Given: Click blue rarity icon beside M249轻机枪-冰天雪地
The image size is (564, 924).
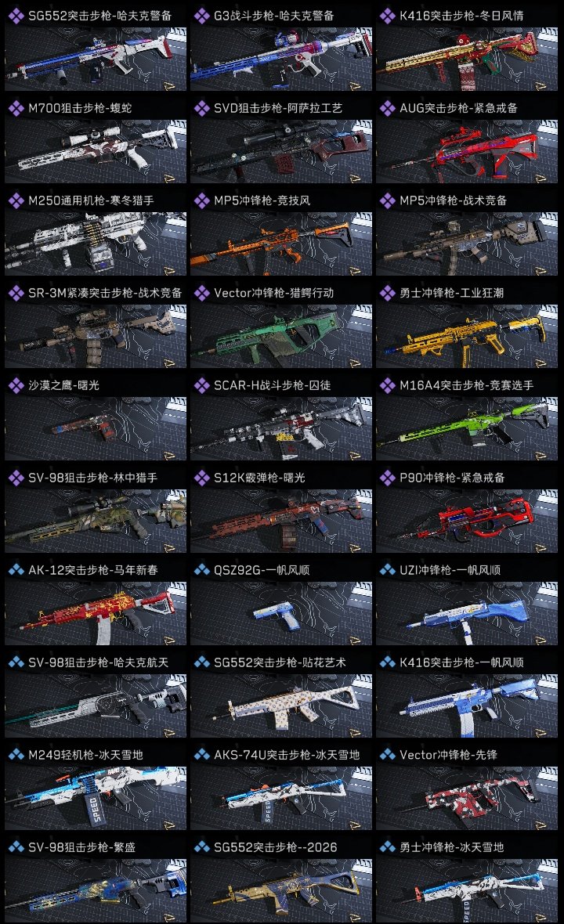Looking at the screenshot, I should (x=16, y=755).
